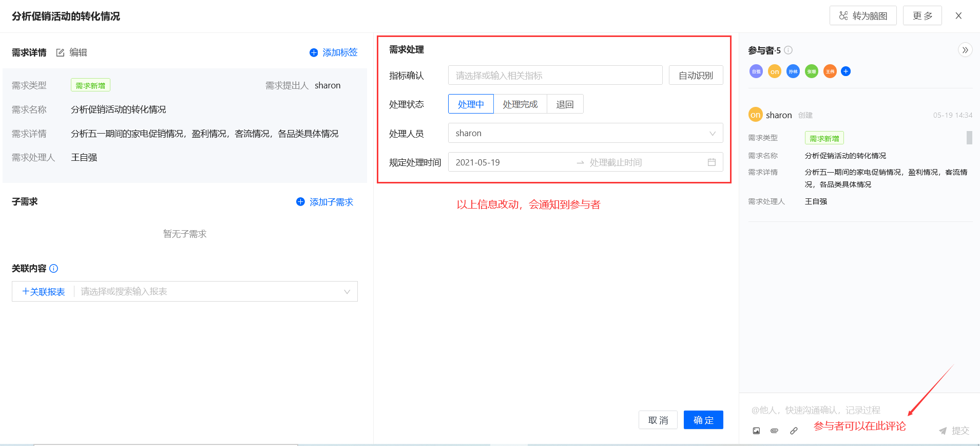Viewport: 980px width, 446px height.
Task: Select the 处理完成 status option
Action: pos(520,104)
